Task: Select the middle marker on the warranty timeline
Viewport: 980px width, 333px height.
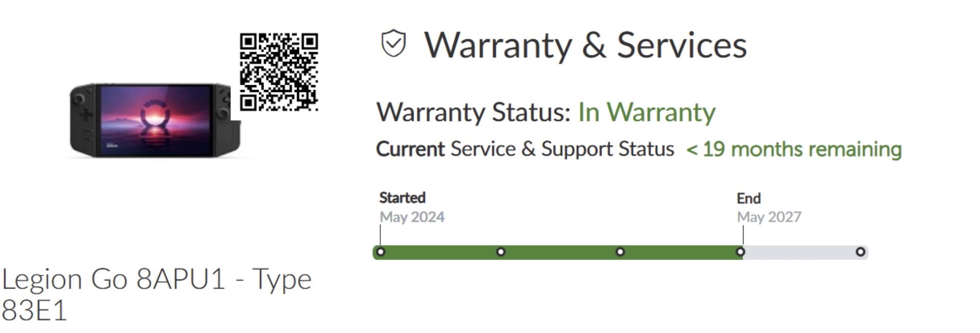Action: click(x=620, y=252)
